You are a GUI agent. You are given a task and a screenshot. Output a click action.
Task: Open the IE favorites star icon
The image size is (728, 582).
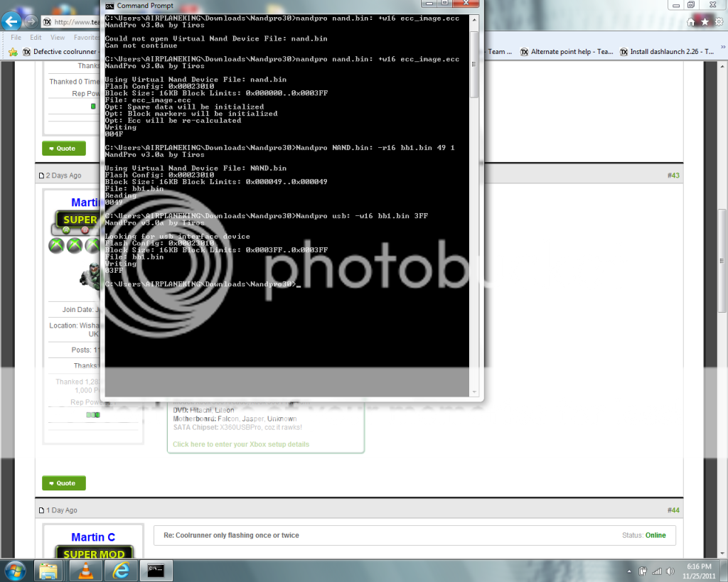point(705,22)
